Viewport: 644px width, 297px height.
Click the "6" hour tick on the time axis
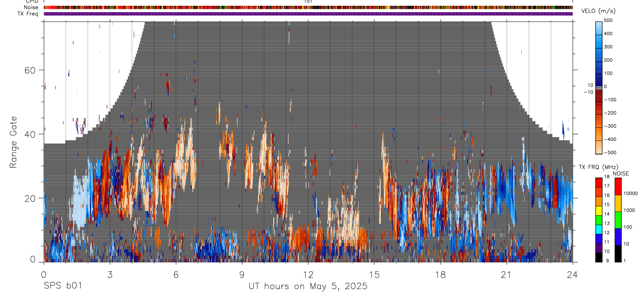(176, 274)
